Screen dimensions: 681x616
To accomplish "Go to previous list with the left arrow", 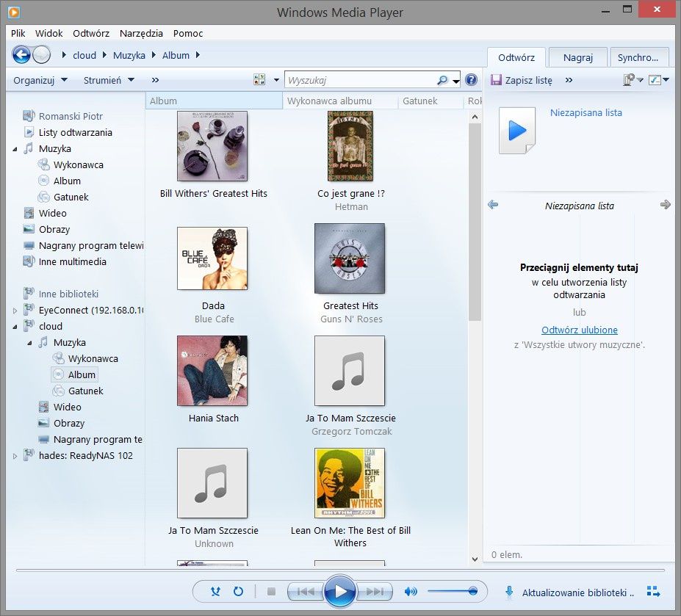I will (x=493, y=205).
